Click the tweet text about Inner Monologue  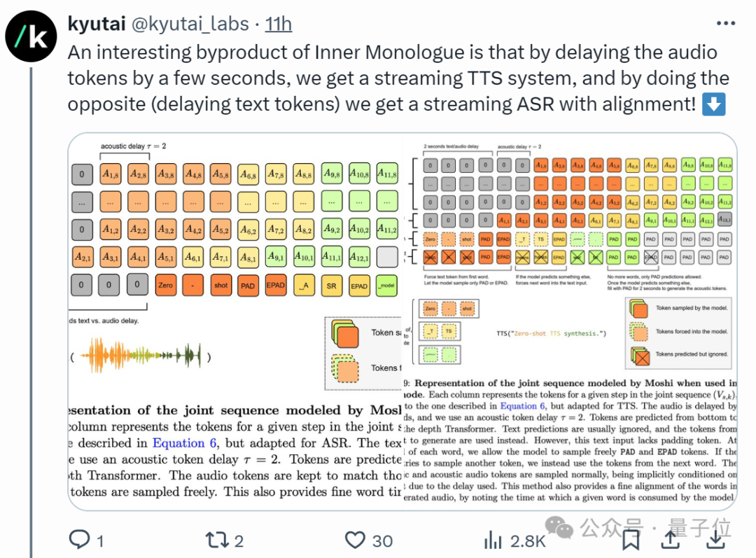398,78
